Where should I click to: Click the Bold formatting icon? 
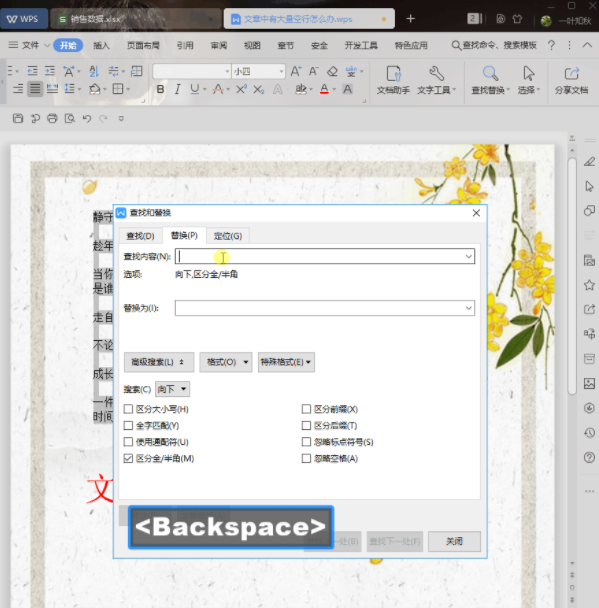(x=160, y=90)
